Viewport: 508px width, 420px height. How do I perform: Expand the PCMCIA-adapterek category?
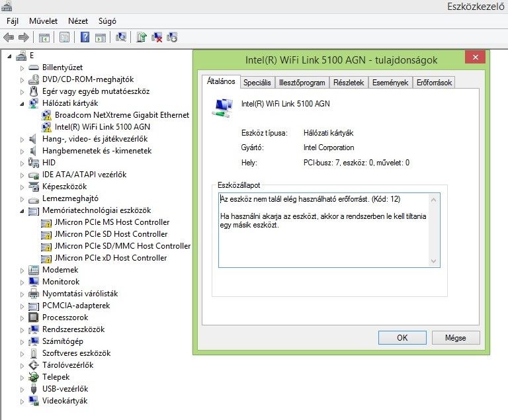[22, 306]
